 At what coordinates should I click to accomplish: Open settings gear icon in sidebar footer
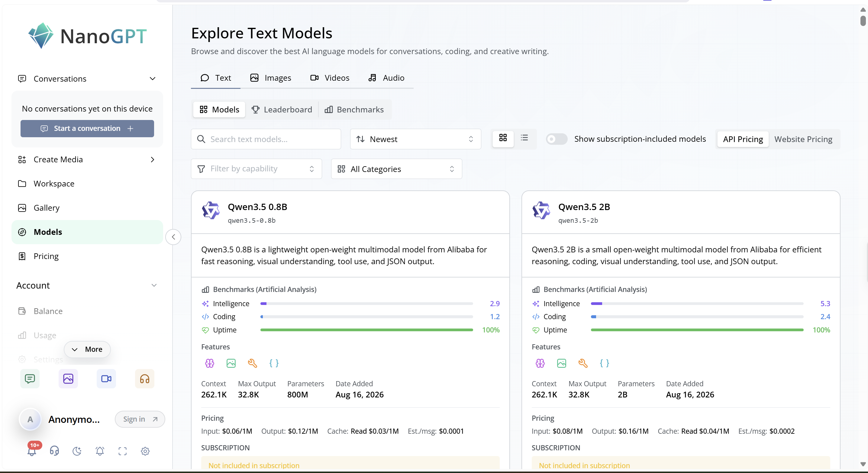pos(145,451)
